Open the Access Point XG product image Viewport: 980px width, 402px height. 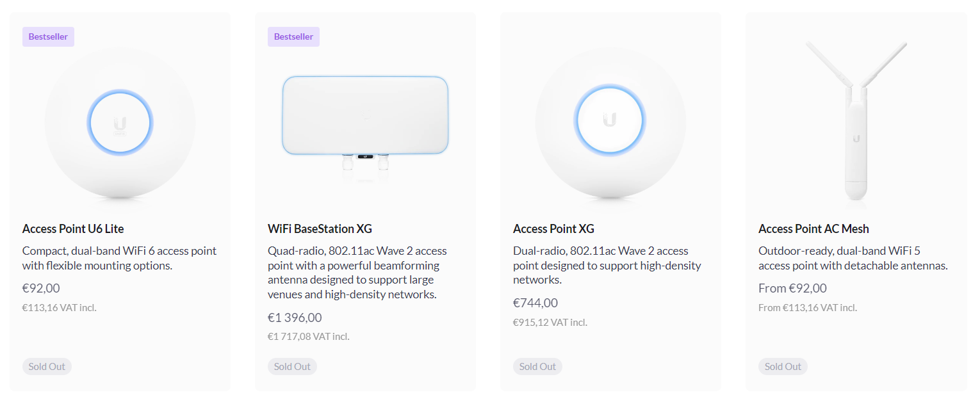[x=610, y=120]
